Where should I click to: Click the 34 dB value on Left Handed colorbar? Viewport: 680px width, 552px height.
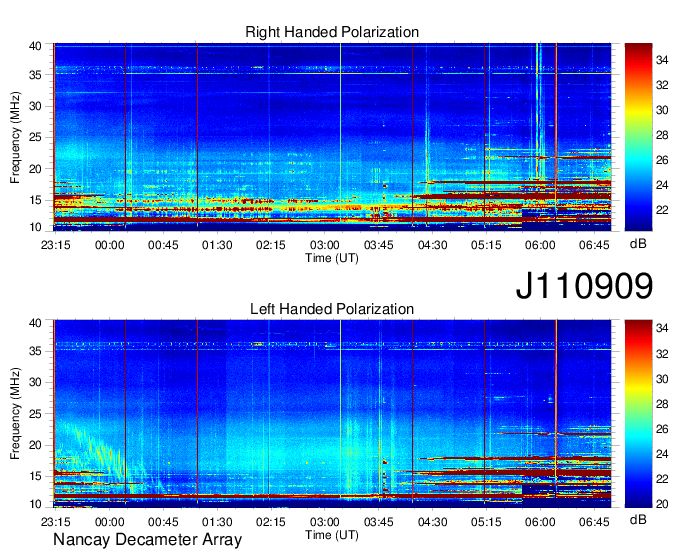[662, 328]
